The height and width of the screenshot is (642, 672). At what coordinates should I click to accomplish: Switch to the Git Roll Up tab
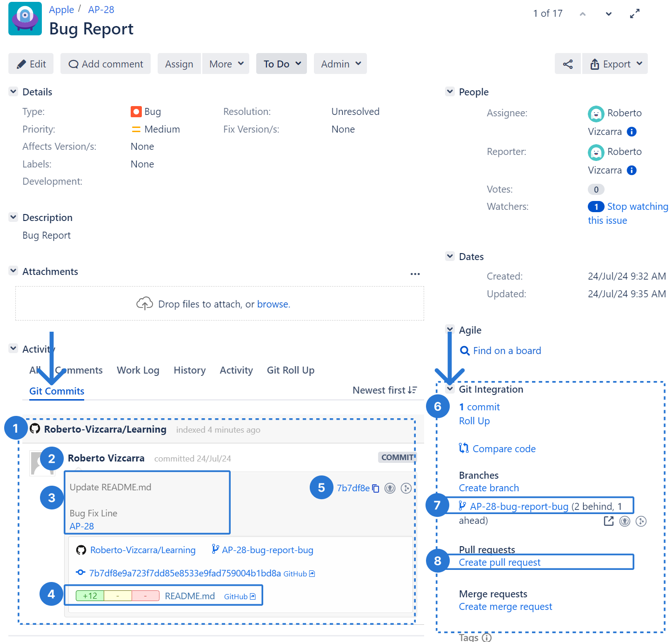tap(291, 370)
